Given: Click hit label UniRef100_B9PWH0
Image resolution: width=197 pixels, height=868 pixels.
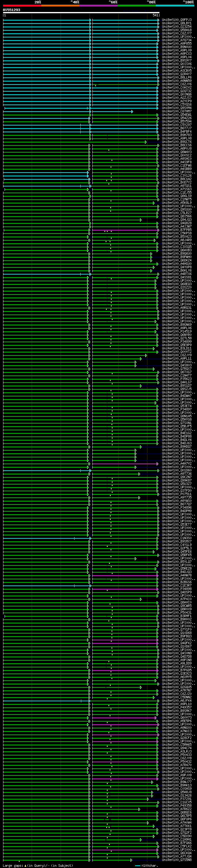Looking at the screenshot, I should pos(176,257).
